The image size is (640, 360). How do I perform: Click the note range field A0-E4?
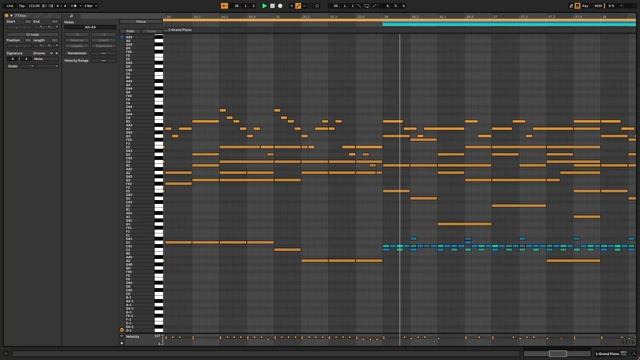click(x=90, y=27)
